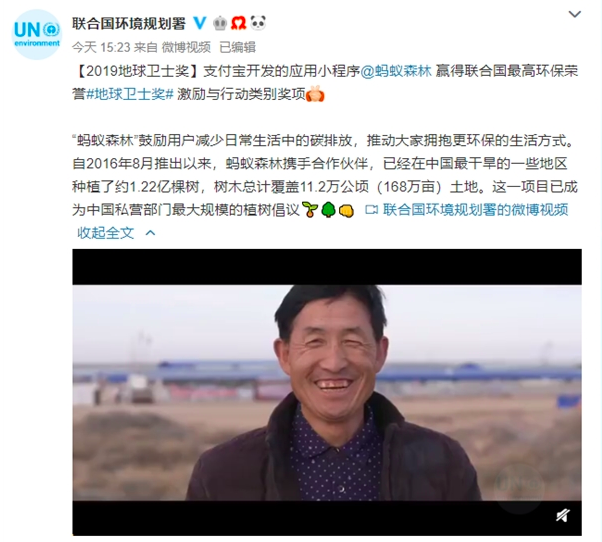The image size is (602, 542).
Task: Click the gray crown membership badge
Action: [x=220, y=23]
